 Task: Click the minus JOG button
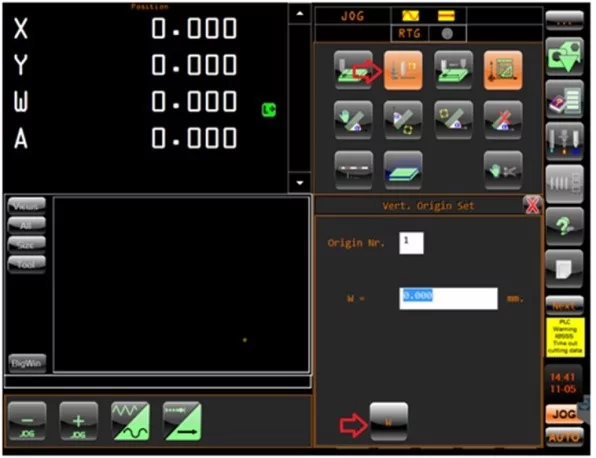27,421
